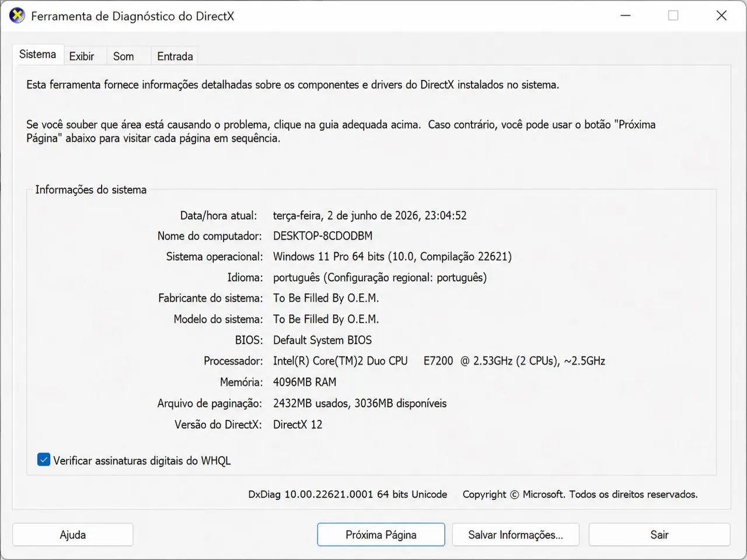Click the Data/hora atual label
Viewport: 747px width, 560px height.
[218, 215]
